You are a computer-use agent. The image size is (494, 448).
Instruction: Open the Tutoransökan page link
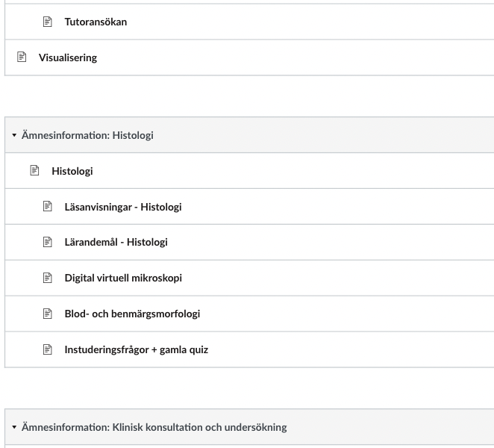coord(96,22)
